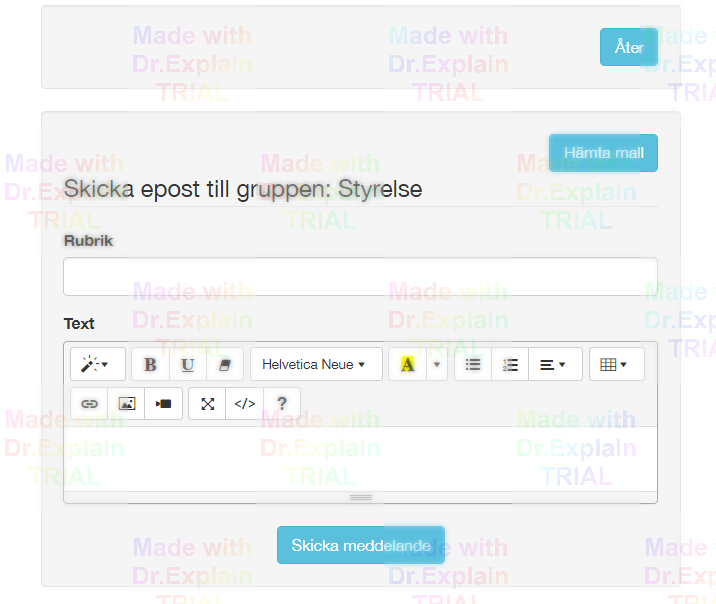Insert a link using the chain icon
This screenshot has width=716, height=604.
89,404
